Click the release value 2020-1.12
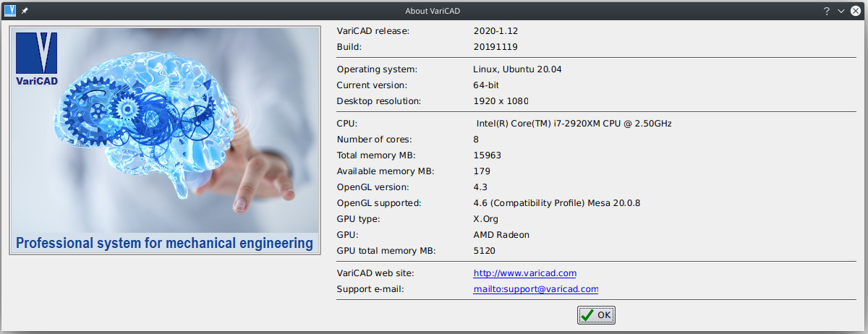868x334 pixels. pos(495,31)
